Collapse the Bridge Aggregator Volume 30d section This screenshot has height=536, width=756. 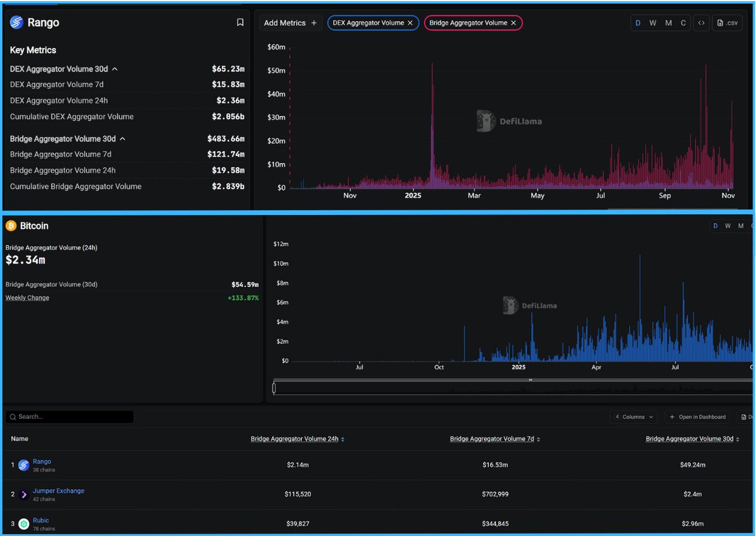point(122,139)
